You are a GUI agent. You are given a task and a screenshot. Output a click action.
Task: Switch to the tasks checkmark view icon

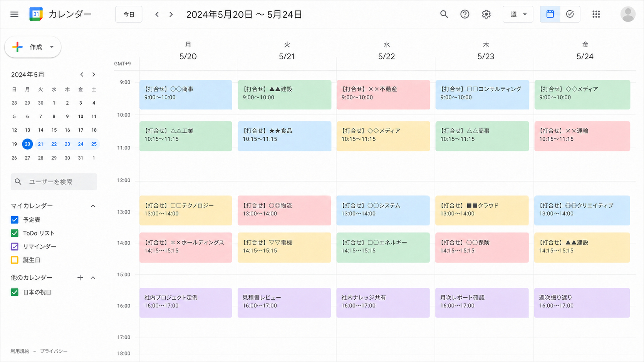point(570,14)
